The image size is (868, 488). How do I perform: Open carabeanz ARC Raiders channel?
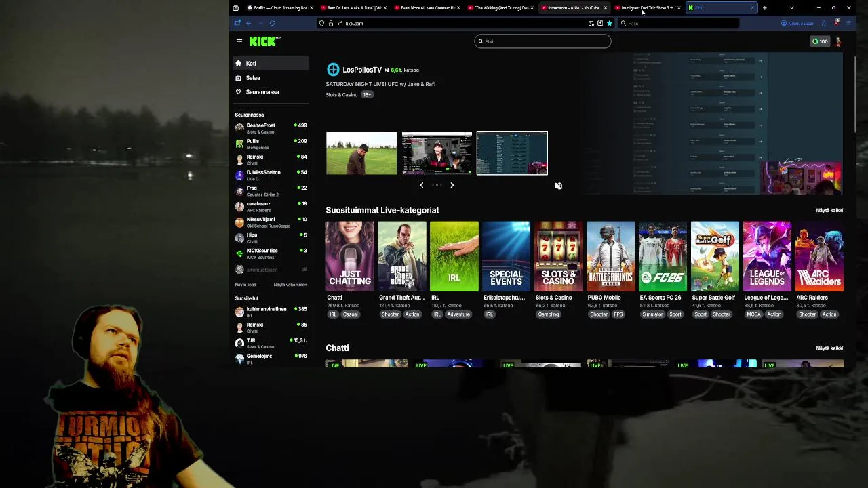click(271, 207)
